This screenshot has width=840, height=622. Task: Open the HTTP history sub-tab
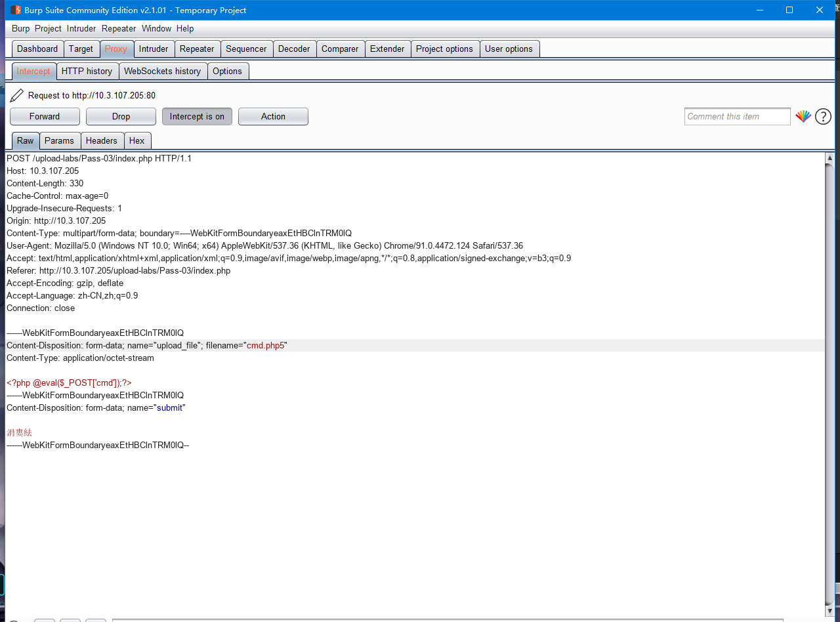87,71
